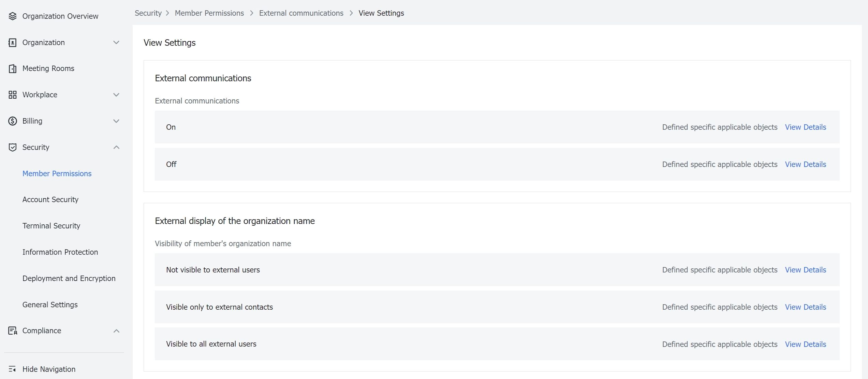Expand the Organization section
Image resolution: width=868 pixels, height=379 pixels.
[116, 42]
